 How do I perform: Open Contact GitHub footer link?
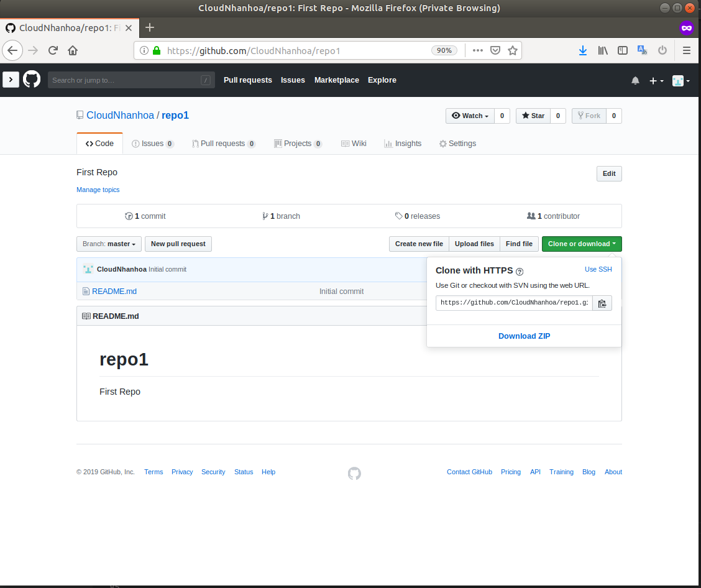(469, 472)
